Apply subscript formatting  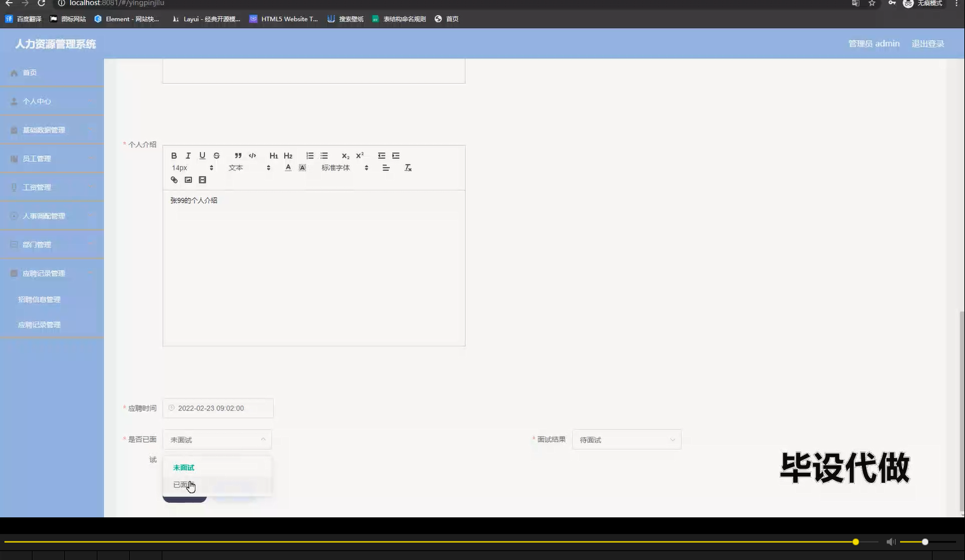(x=346, y=156)
